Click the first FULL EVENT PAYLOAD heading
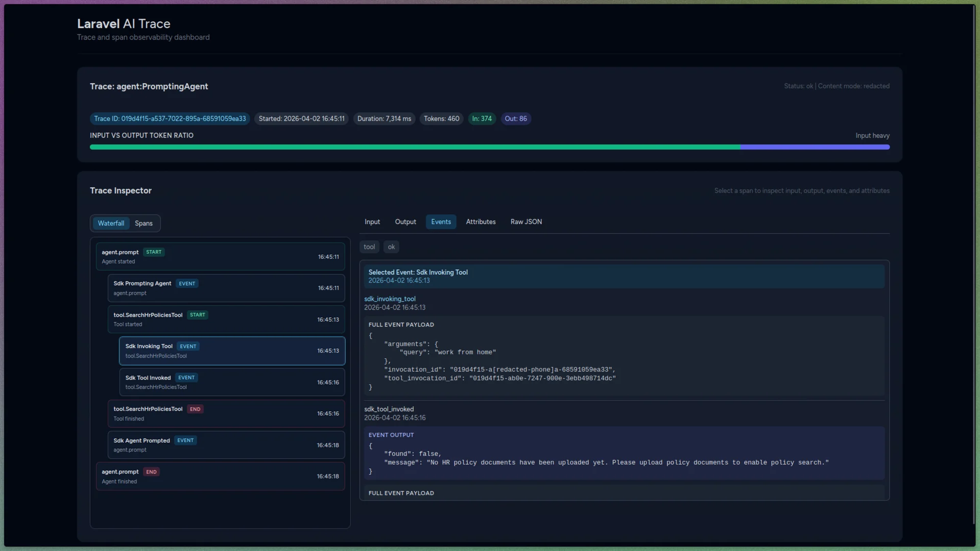This screenshot has width=980, height=551. [401, 325]
